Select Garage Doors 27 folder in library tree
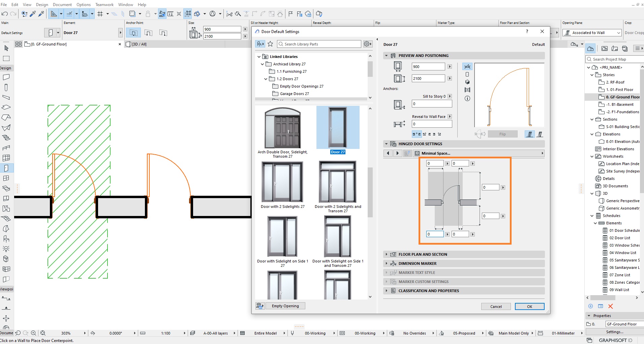The width and height of the screenshot is (644, 344). click(x=294, y=94)
